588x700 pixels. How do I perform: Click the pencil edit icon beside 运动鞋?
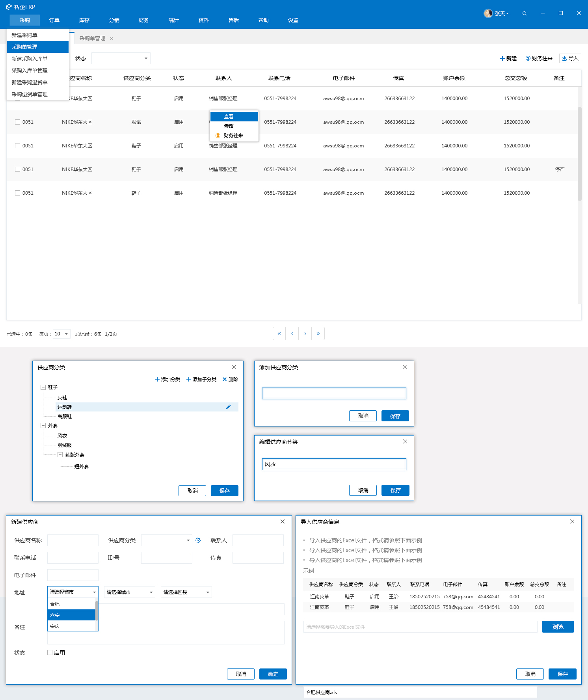pyautogui.click(x=228, y=407)
